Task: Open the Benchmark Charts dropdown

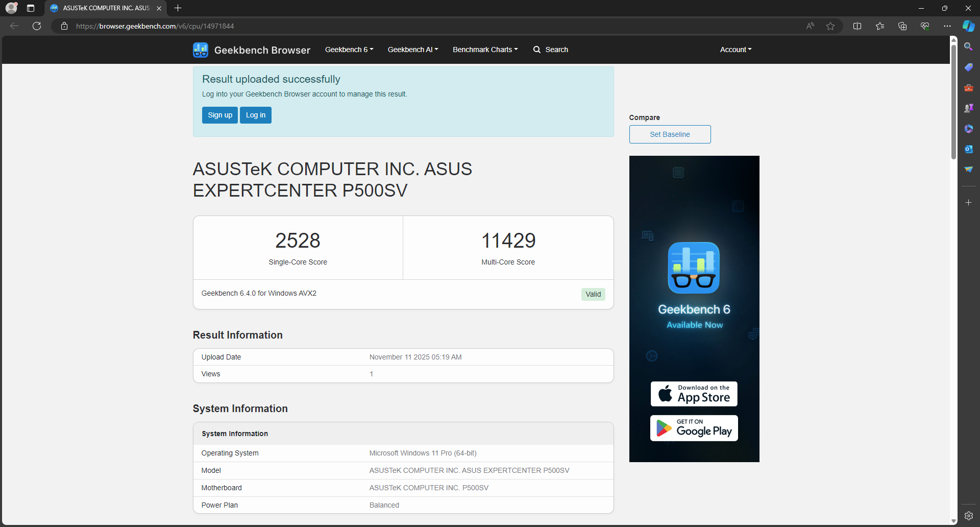Action: [x=485, y=50]
